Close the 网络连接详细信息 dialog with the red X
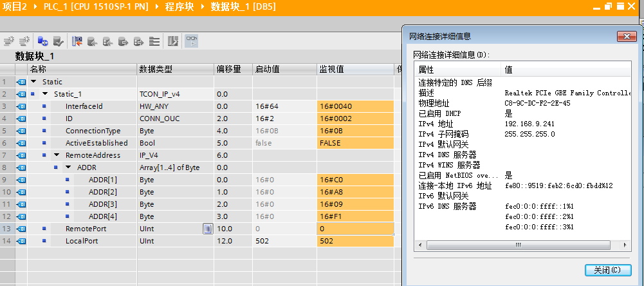Image resolution: width=644 pixels, height=286 pixels. point(627,36)
